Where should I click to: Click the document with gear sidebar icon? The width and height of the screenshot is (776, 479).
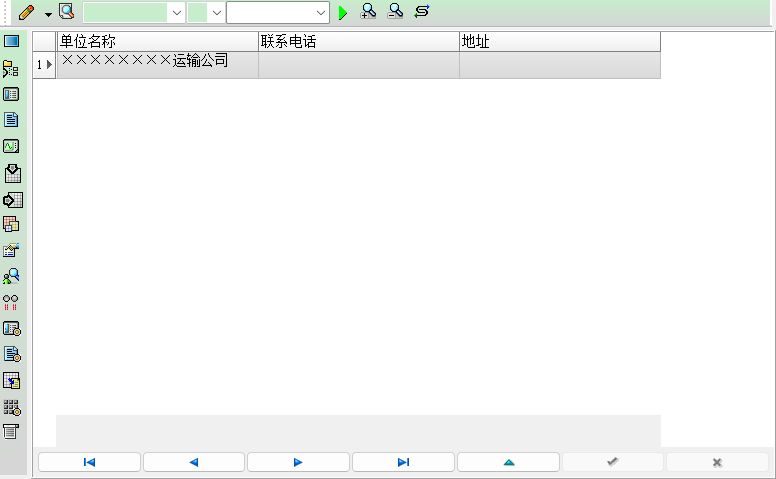point(12,354)
